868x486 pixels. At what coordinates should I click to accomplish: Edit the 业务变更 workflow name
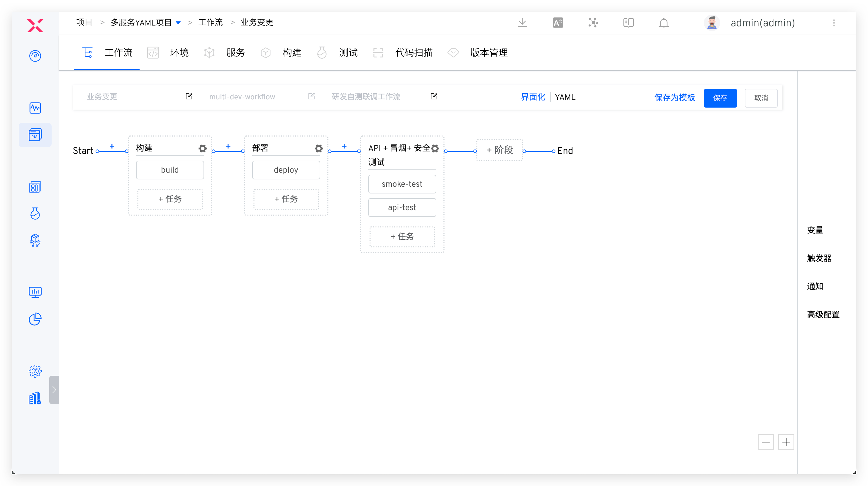coord(189,97)
